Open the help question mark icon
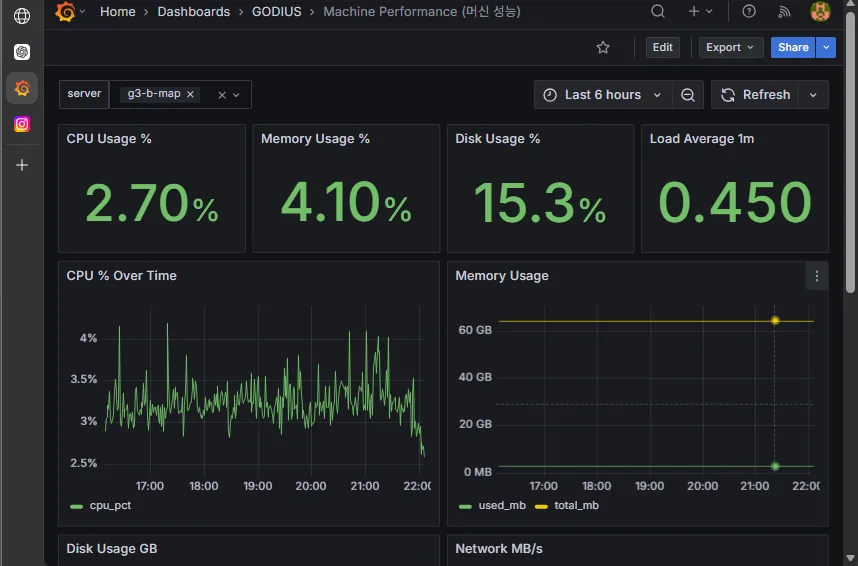Image resolution: width=858 pixels, height=566 pixels. [749, 11]
